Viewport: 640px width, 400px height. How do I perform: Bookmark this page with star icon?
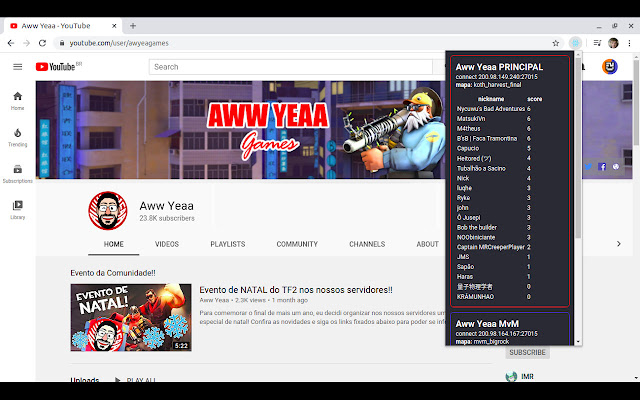556,43
